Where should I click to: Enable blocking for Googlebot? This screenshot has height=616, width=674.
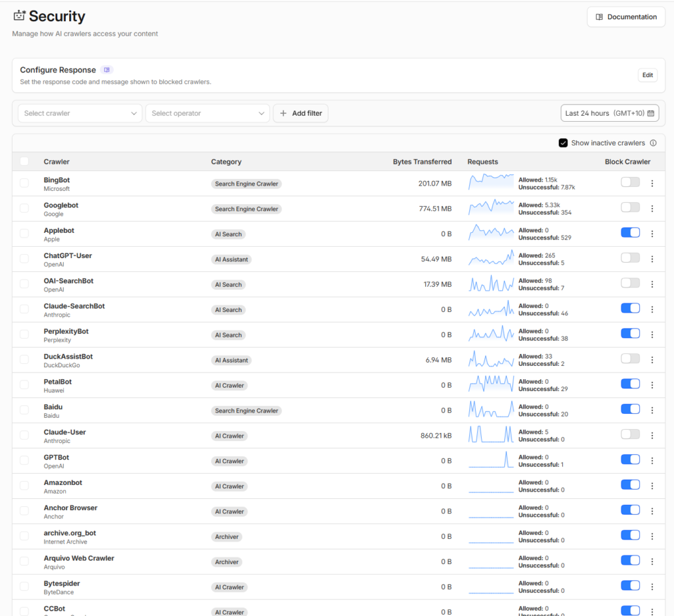630,207
